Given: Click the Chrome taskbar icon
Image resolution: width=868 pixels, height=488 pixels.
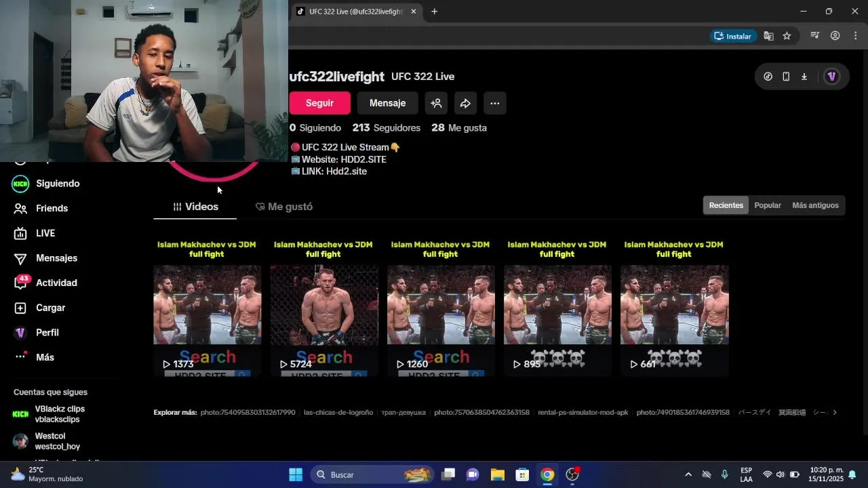Looking at the screenshot, I should pos(547,474).
